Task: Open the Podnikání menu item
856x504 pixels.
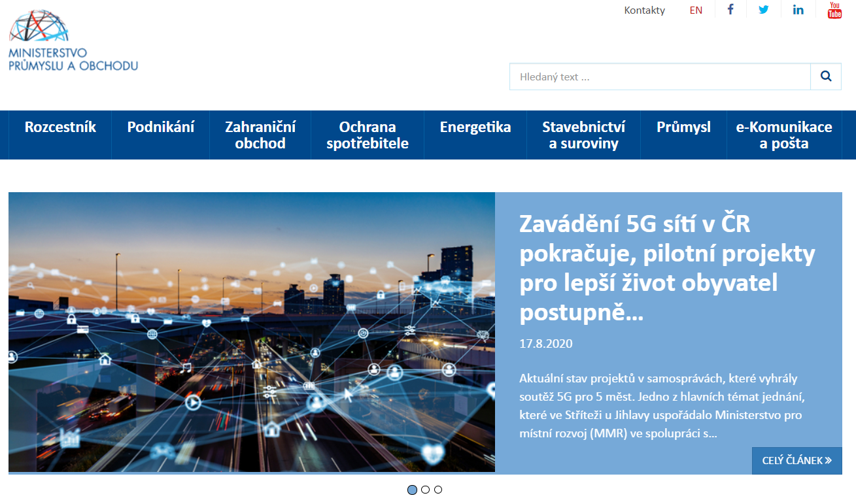Action: tap(161, 135)
